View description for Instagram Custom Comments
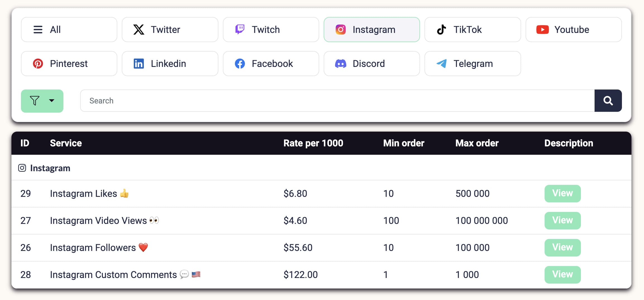 [562, 275]
